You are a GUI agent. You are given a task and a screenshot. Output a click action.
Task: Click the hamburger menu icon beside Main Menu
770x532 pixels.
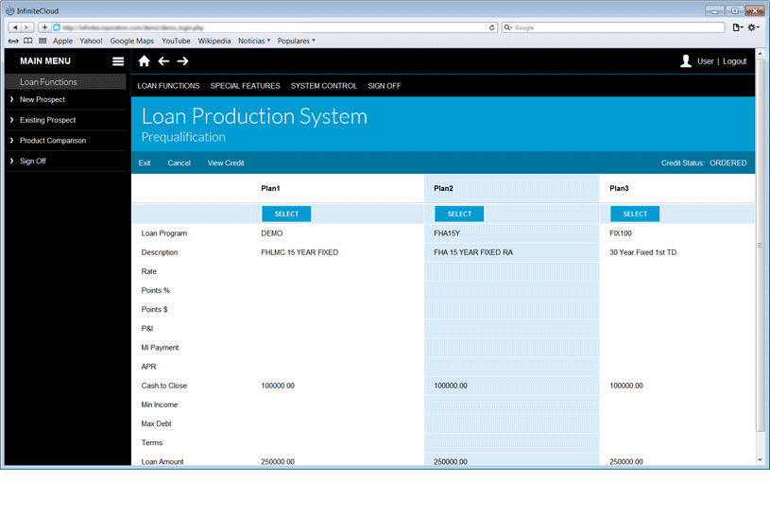pos(118,61)
